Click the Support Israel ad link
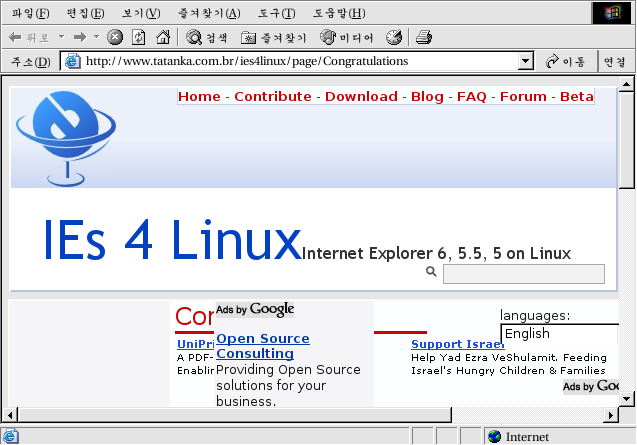Image resolution: width=637 pixels, height=445 pixels. click(457, 344)
